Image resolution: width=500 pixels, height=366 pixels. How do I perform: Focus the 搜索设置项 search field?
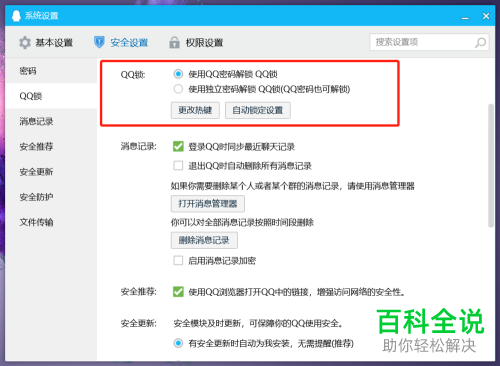tap(429, 42)
